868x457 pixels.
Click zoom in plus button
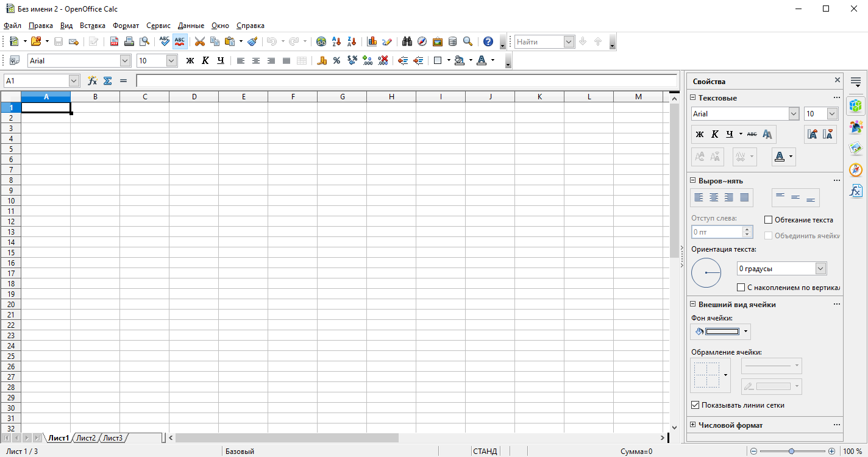pos(831,452)
